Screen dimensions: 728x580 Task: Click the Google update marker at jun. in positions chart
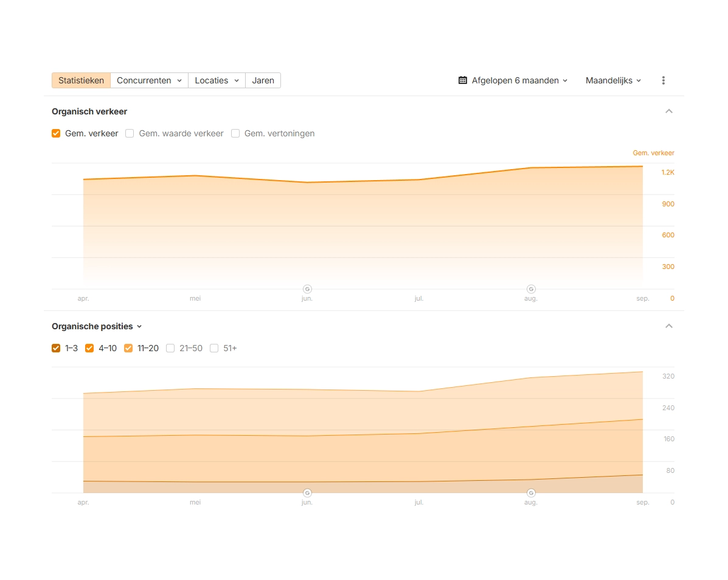point(307,493)
